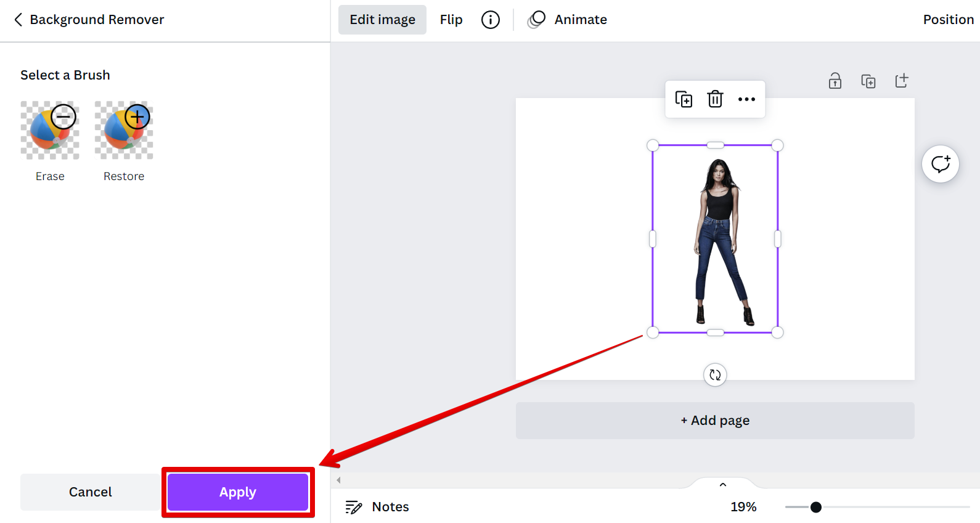Go back from Background Remover panel
Screen dimensions: 980x523
(18, 20)
